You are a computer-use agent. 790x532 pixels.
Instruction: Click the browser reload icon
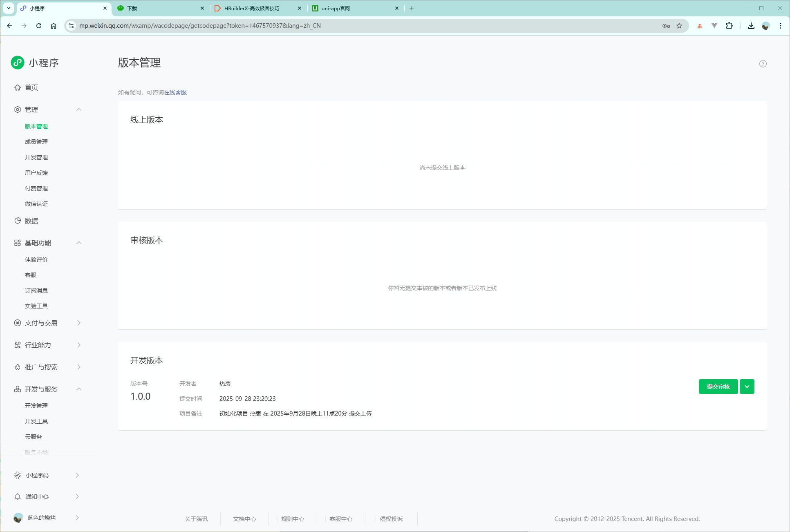point(39,26)
